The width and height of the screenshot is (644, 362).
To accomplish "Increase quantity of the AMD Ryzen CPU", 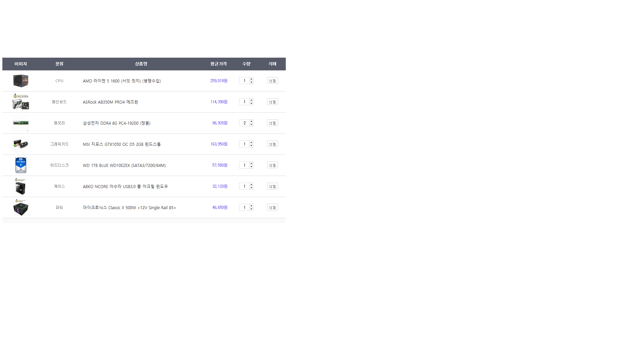I will point(252,79).
